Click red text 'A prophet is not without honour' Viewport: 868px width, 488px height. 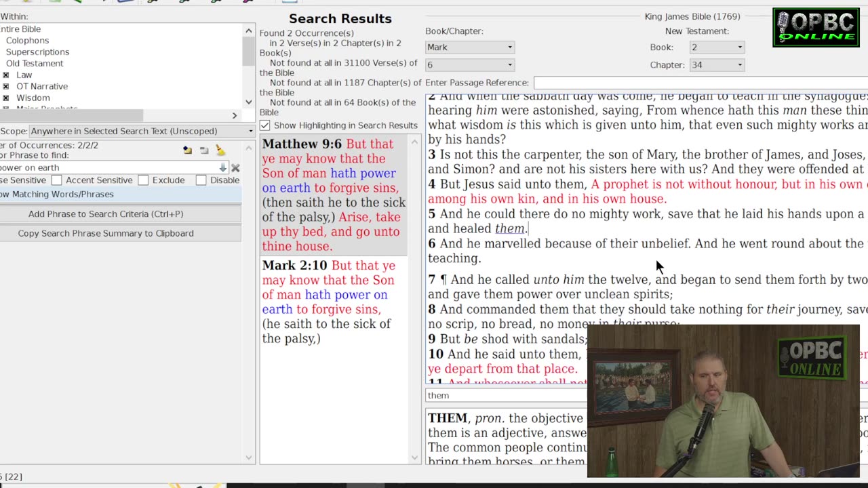(x=684, y=184)
